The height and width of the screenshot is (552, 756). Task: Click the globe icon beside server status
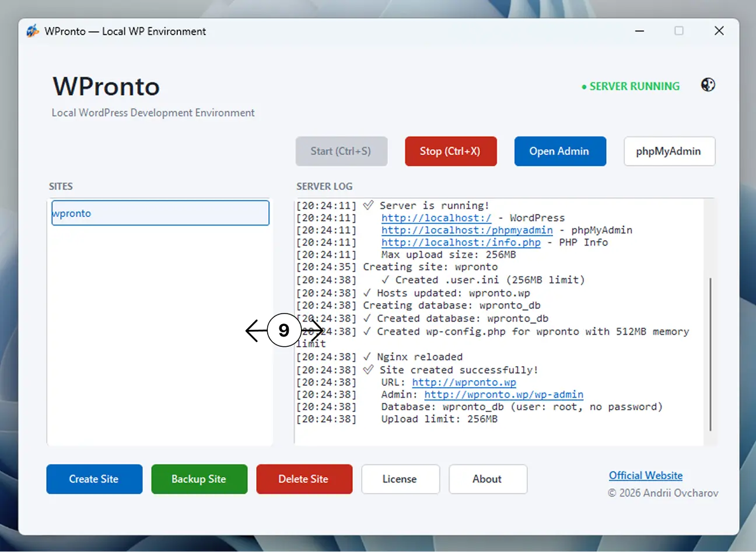coord(708,85)
